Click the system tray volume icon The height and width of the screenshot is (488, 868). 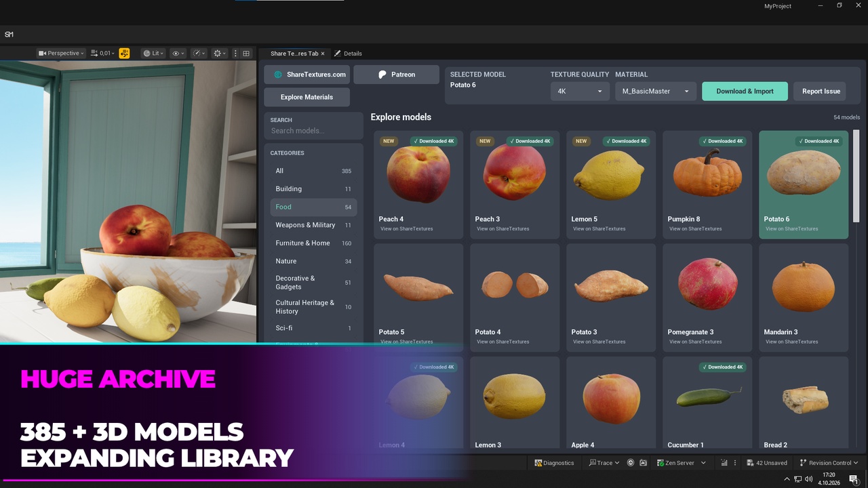point(808,479)
